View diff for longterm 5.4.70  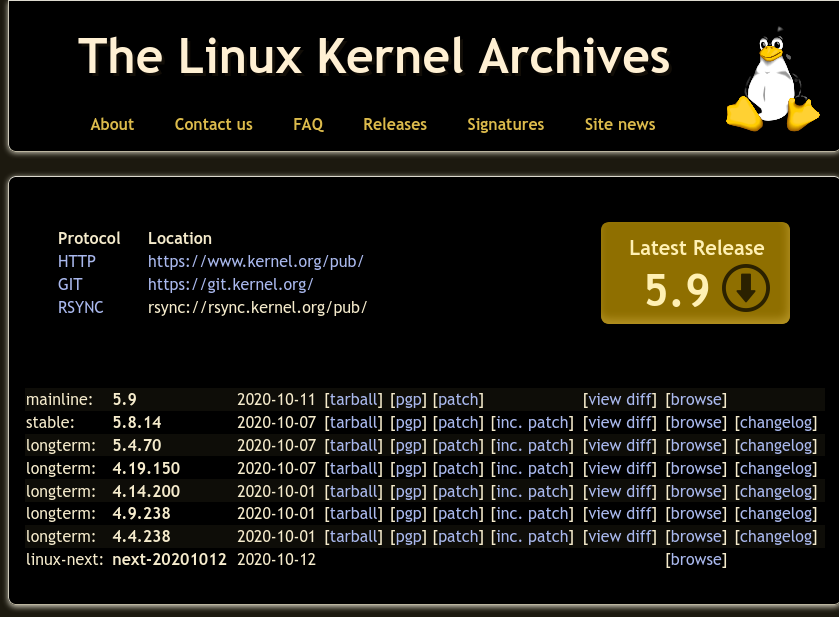pyautogui.click(x=620, y=445)
